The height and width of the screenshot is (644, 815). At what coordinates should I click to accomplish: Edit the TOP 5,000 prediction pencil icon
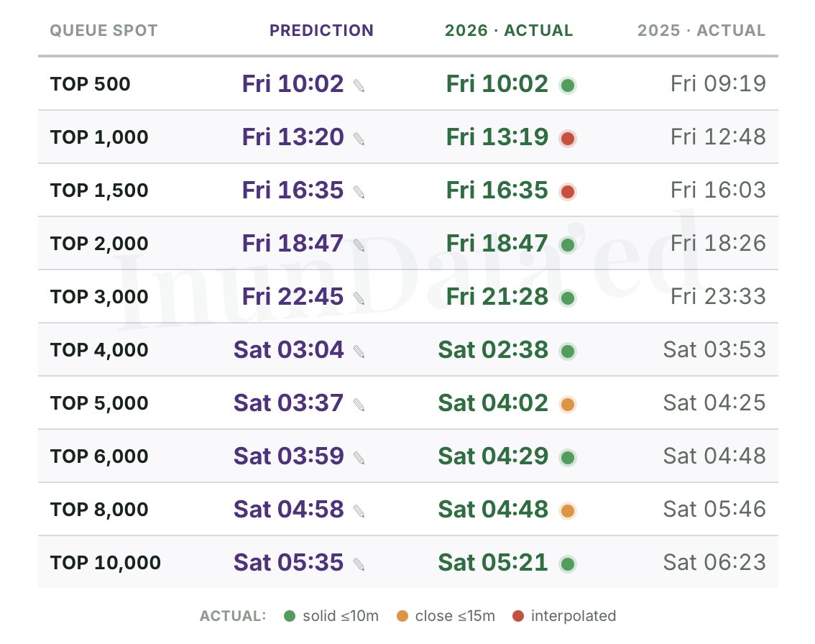pyautogui.click(x=359, y=405)
